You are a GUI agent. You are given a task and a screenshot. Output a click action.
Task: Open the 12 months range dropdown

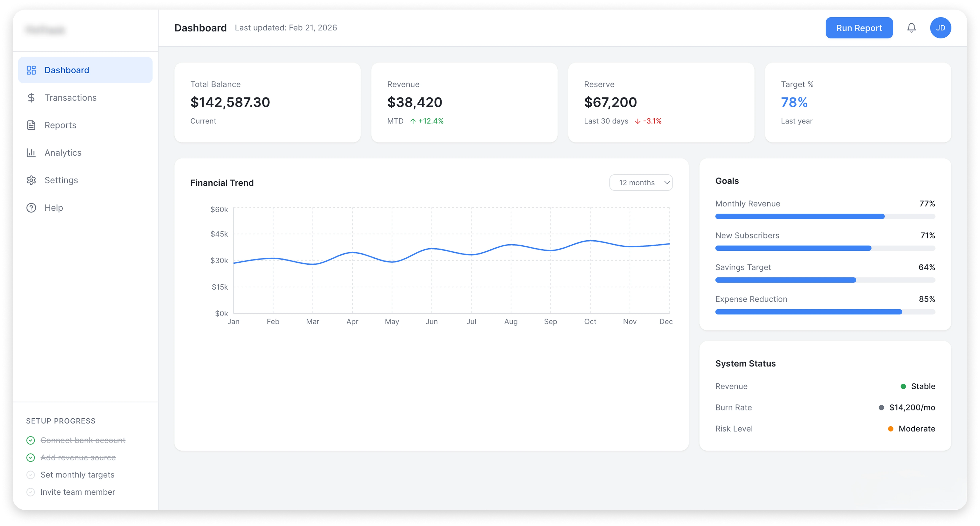tap(641, 183)
